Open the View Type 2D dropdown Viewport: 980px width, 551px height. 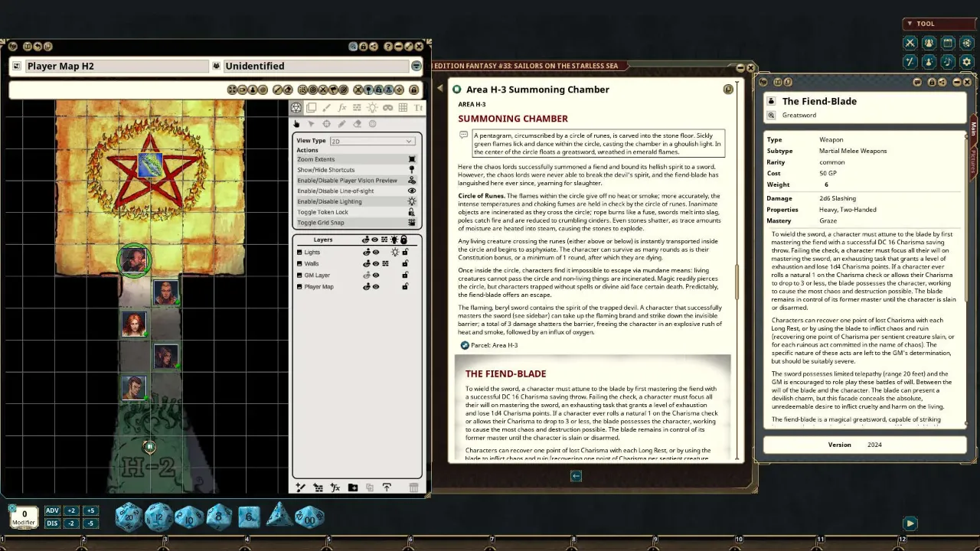pyautogui.click(x=372, y=141)
